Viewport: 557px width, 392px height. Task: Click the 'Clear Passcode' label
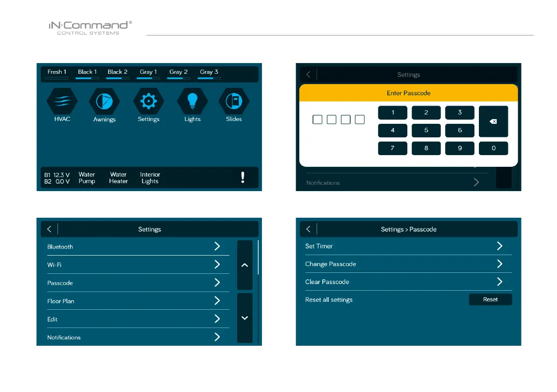pyautogui.click(x=327, y=282)
